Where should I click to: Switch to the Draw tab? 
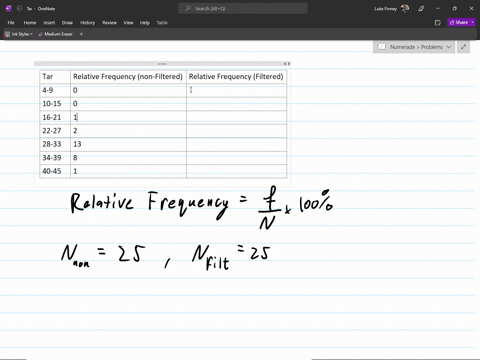(67, 23)
